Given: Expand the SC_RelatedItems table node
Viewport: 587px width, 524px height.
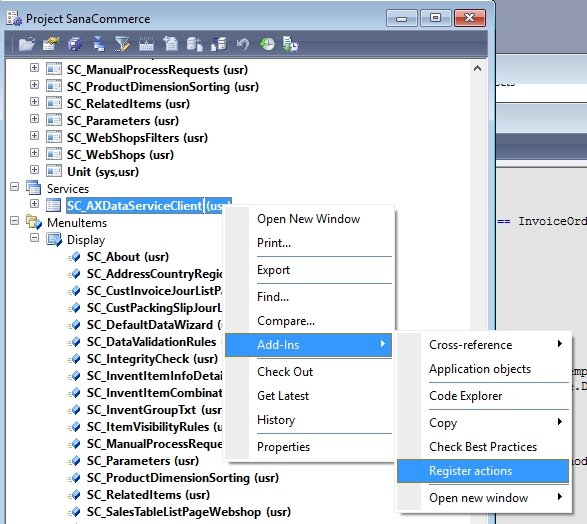Looking at the screenshot, I should (34, 102).
